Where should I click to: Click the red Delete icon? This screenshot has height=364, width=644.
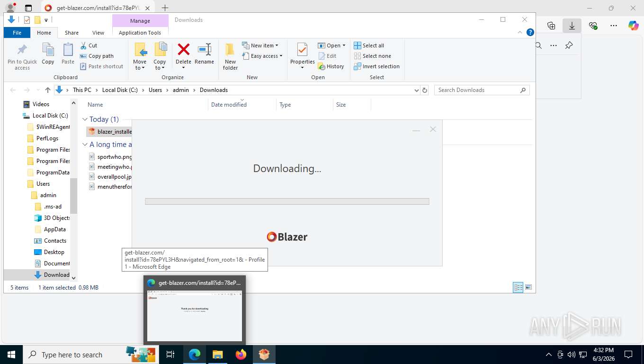[x=183, y=50]
